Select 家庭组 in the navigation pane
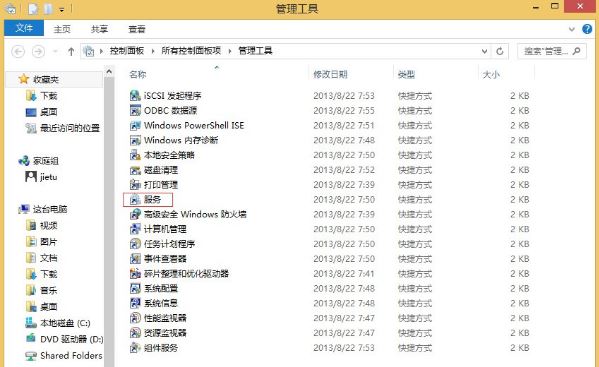The width and height of the screenshot is (599, 367). coord(45,161)
